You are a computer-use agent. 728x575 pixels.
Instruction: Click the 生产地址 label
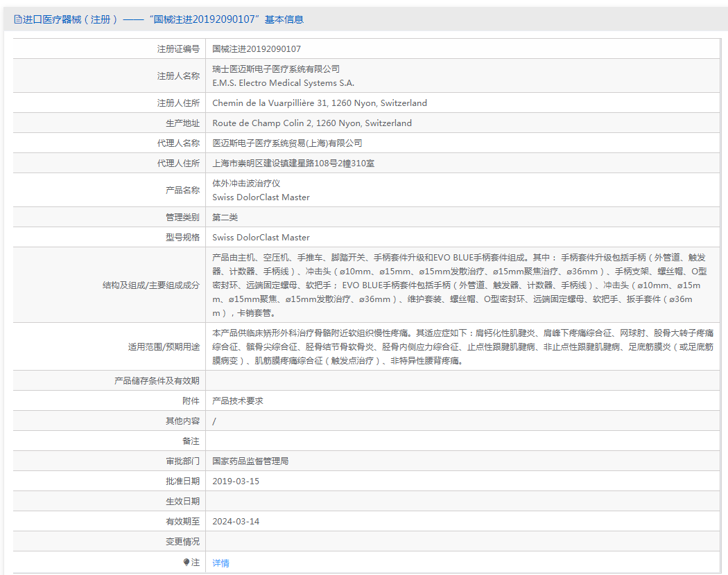tap(182, 123)
